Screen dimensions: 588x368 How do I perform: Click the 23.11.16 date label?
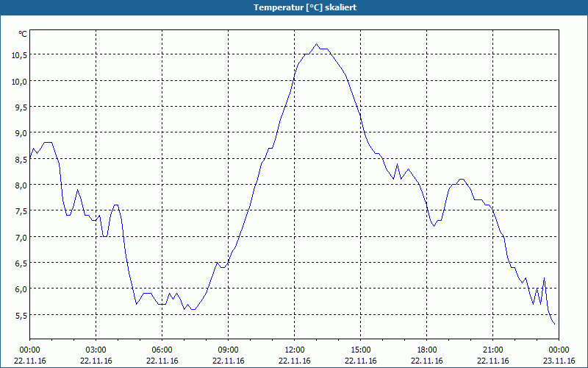pos(559,361)
